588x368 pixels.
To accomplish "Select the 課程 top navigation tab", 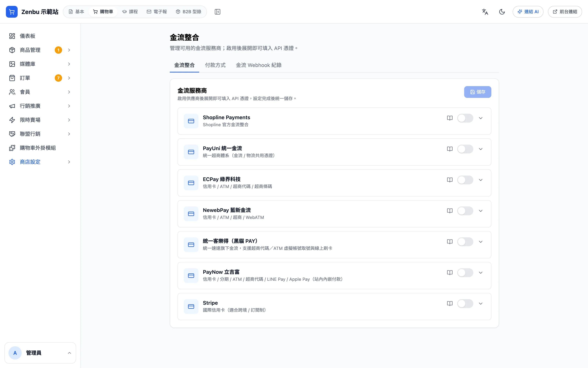I will coord(130,12).
